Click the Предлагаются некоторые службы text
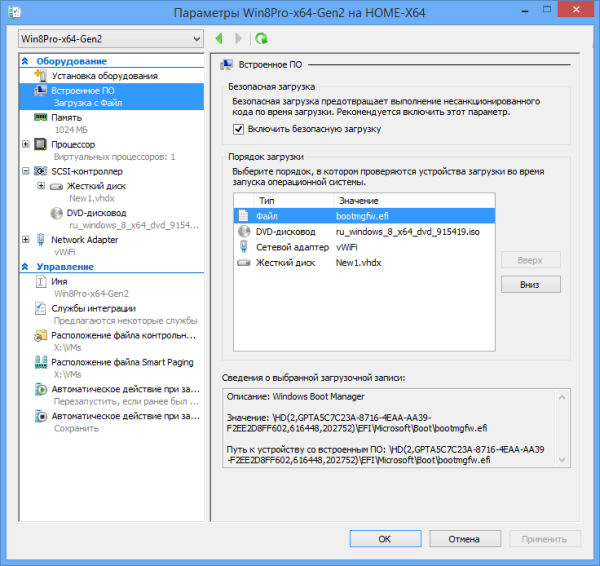Screen dimensions: 600x566 pyautogui.click(x=126, y=321)
